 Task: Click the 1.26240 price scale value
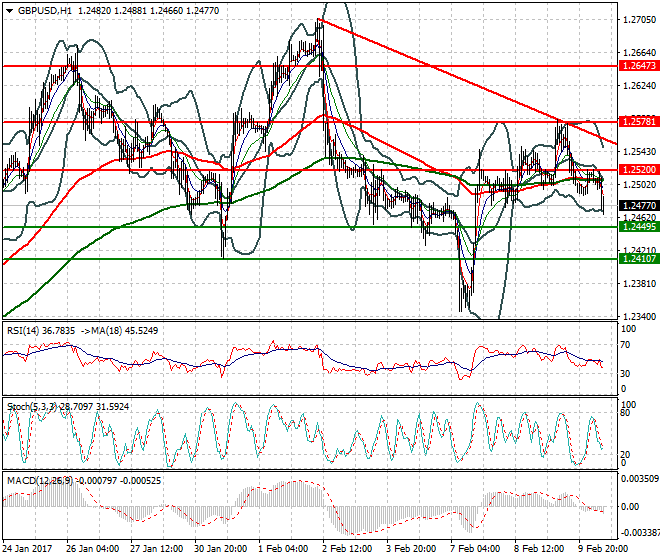(639, 85)
